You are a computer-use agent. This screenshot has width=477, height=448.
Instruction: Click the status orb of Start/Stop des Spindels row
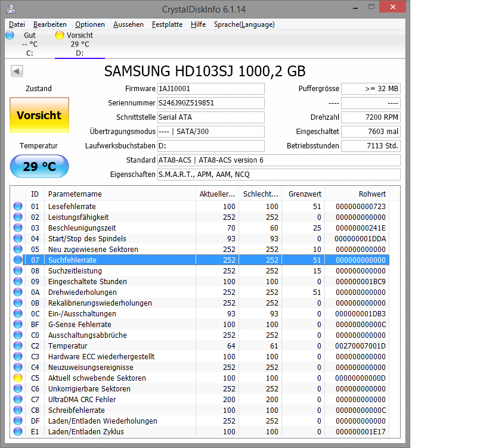coord(18,238)
